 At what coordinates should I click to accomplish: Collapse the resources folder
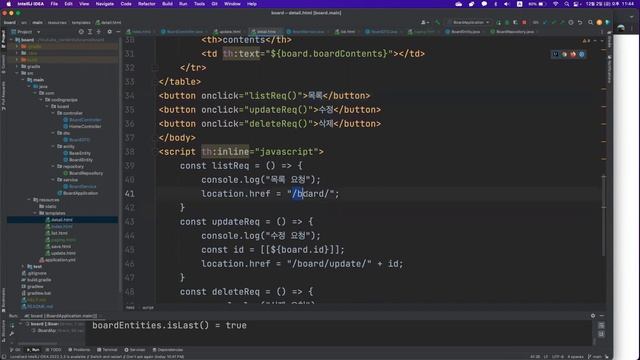29,200
